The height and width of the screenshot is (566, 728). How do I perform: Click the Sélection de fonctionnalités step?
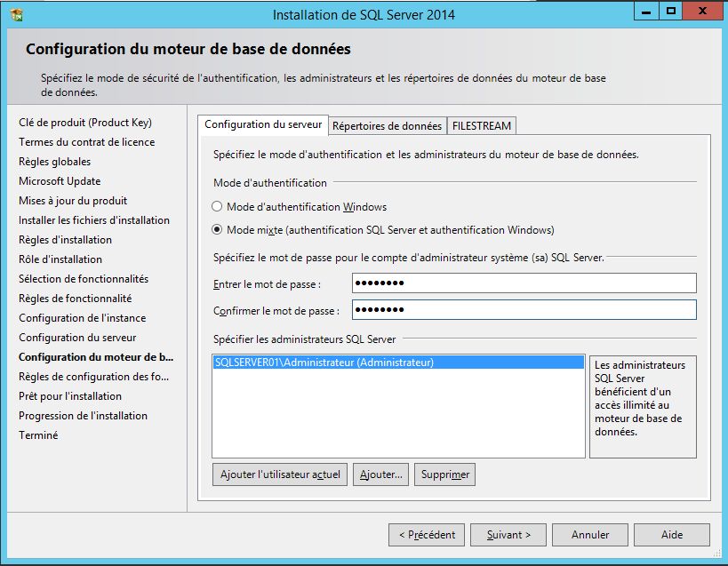click(x=84, y=279)
